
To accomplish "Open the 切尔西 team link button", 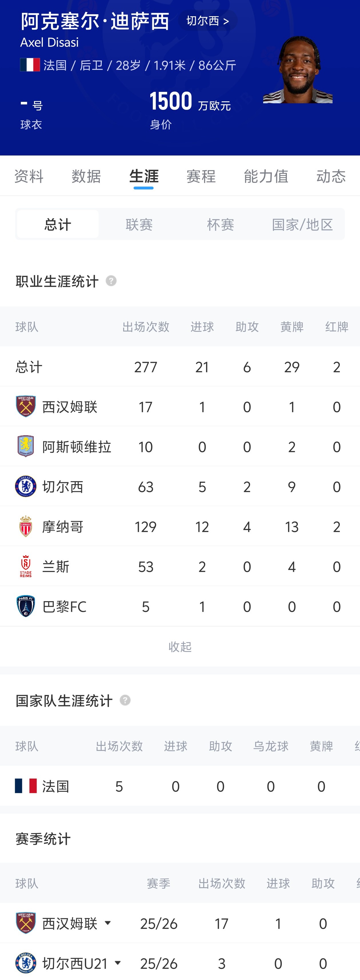I will click(x=208, y=21).
